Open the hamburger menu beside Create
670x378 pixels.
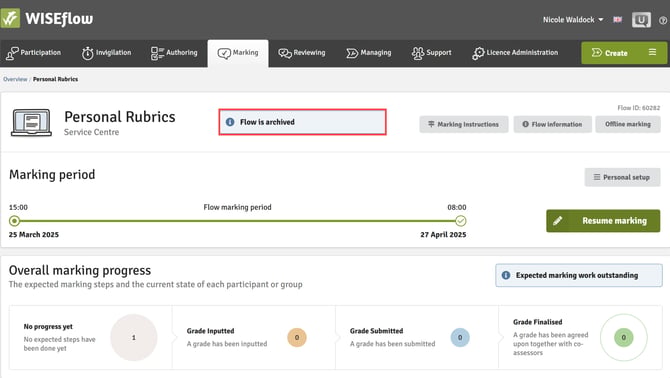[652, 52]
